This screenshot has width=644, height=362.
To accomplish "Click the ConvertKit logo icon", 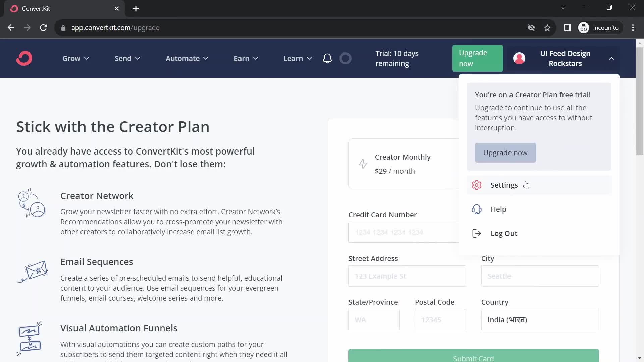I will [x=24, y=58].
